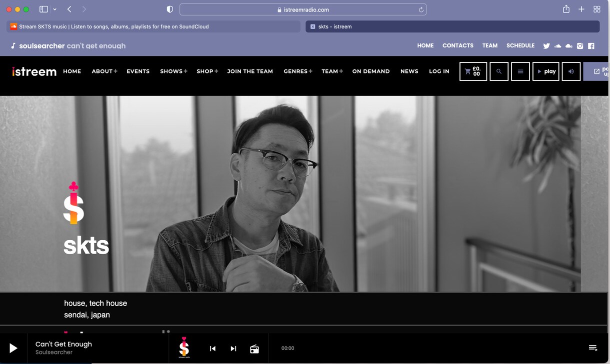Toggle the stream volume mute button

point(571,71)
